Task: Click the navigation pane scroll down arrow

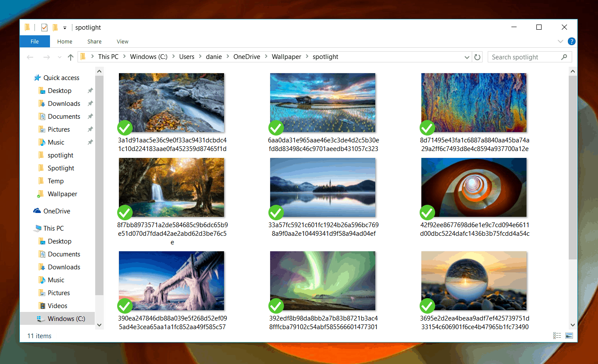Action: coord(100,325)
